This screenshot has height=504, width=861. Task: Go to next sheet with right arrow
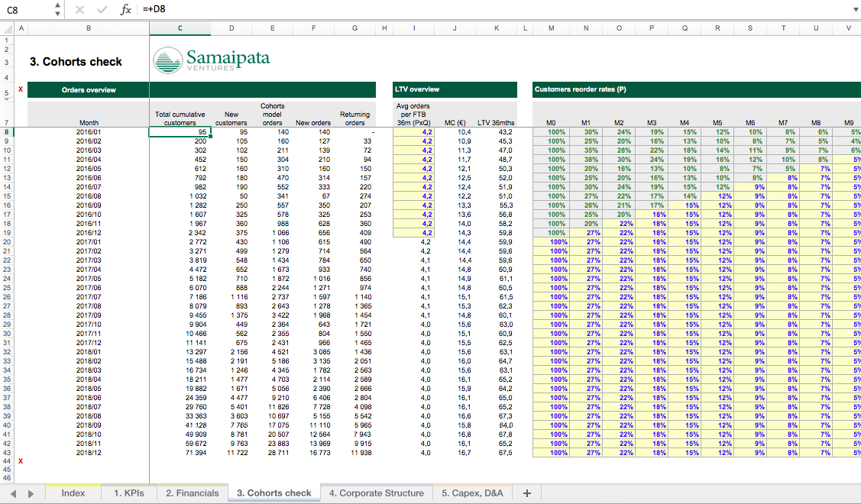[31, 493]
